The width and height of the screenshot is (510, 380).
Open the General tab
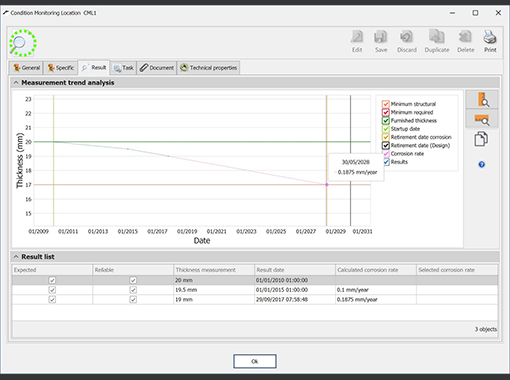[26, 68]
